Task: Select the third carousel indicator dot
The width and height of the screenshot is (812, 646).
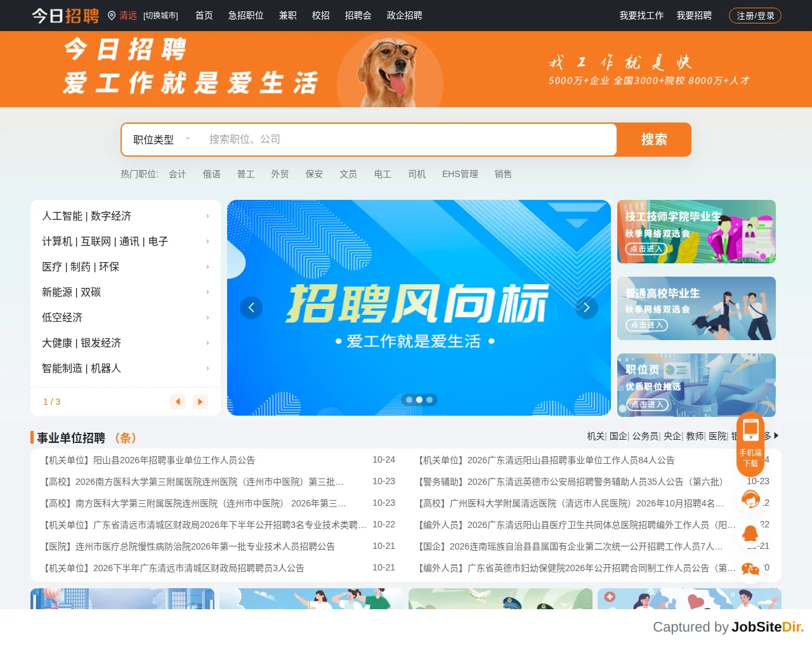Action: 429,400
